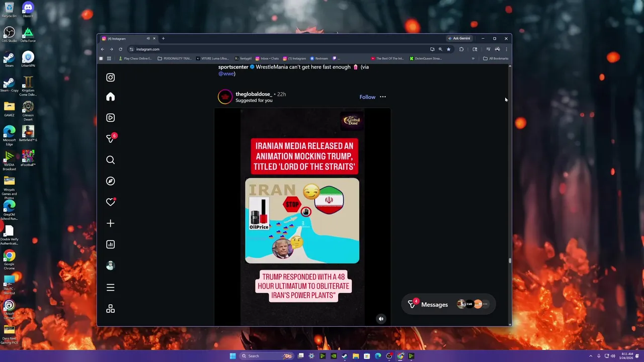Image resolution: width=644 pixels, height=362 pixels.
Task: Create new post with plus icon
Action: click(x=110, y=223)
